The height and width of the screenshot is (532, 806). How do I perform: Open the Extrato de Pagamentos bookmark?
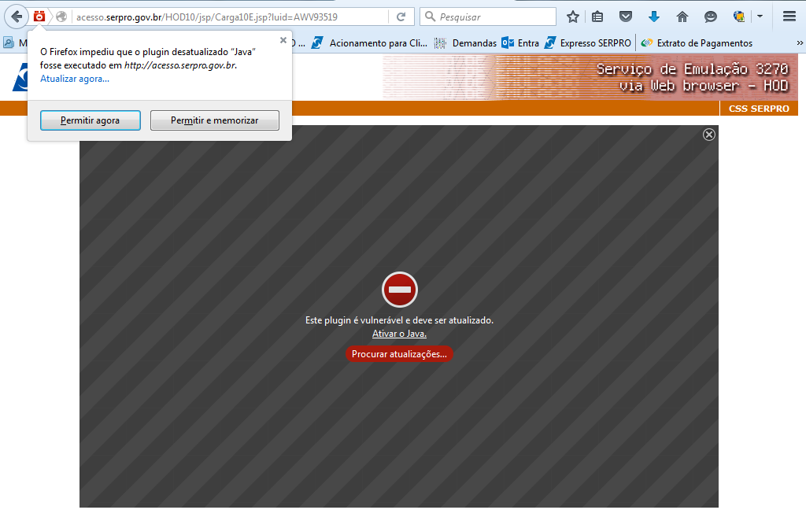697,43
